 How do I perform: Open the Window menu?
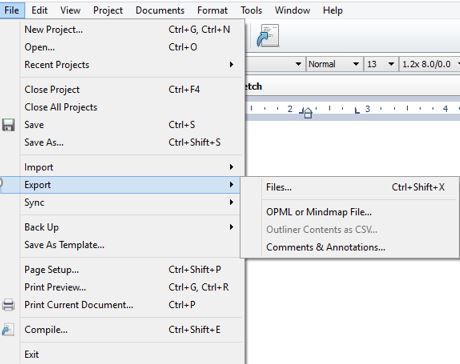(292, 10)
